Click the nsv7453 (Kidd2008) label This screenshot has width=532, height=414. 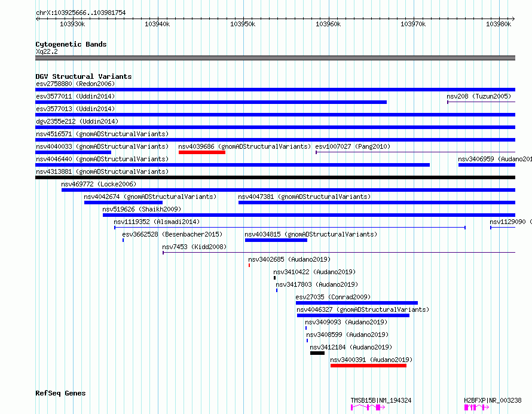(194, 247)
